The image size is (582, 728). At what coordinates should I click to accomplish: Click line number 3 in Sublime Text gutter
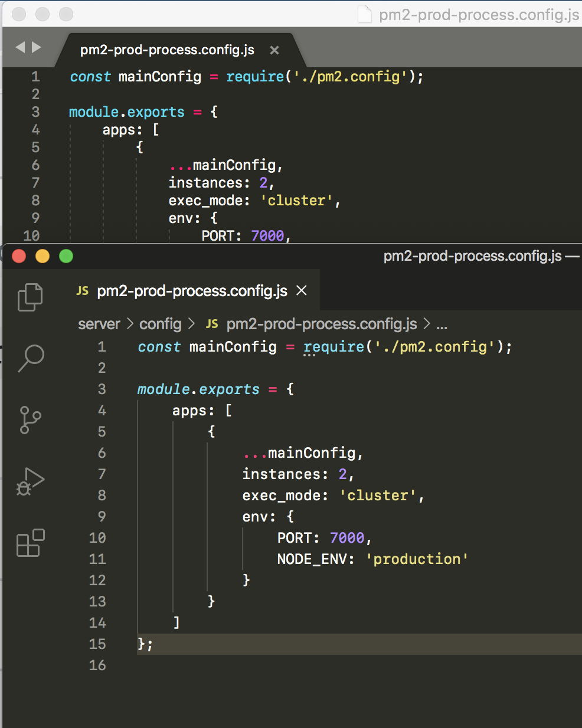35,112
